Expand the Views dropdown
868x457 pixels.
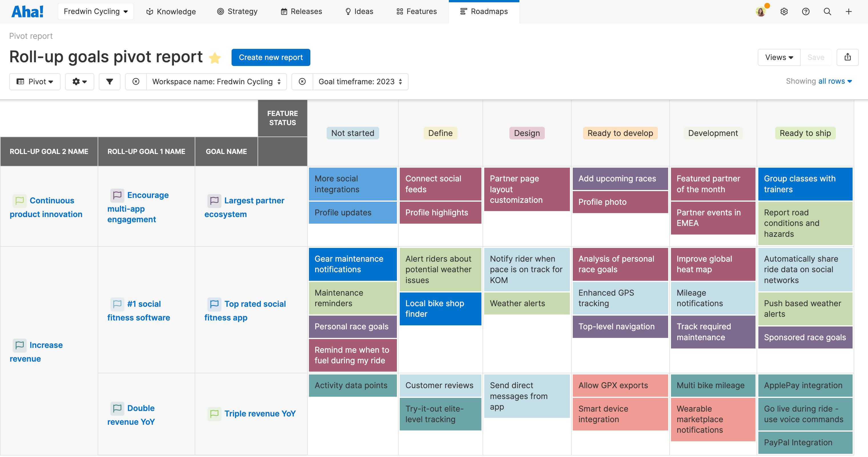coord(778,57)
